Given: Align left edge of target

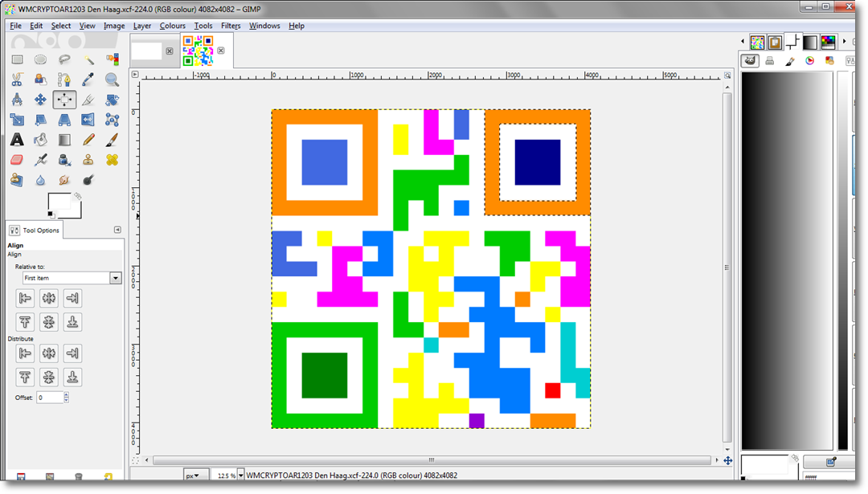Looking at the screenshot, I should 25,298.
